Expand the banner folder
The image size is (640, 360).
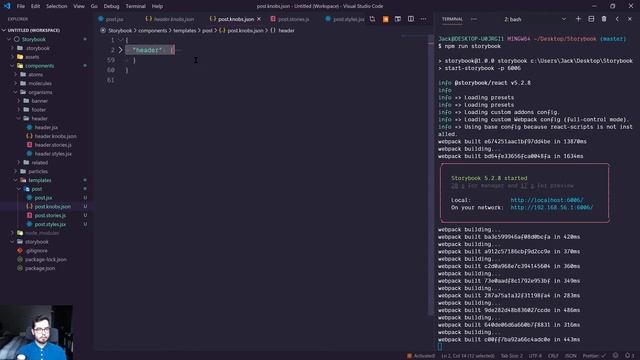click(x=40, y=101)
